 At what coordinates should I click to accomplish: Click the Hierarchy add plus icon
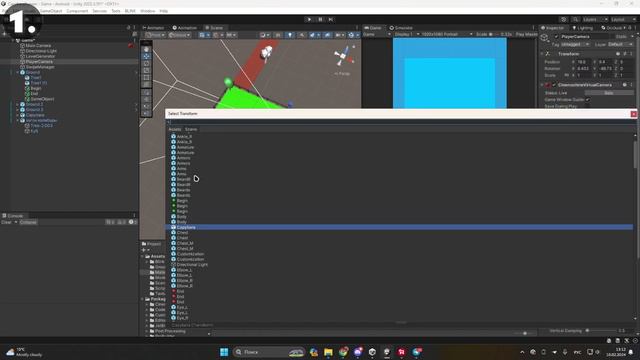coord(5,34)
